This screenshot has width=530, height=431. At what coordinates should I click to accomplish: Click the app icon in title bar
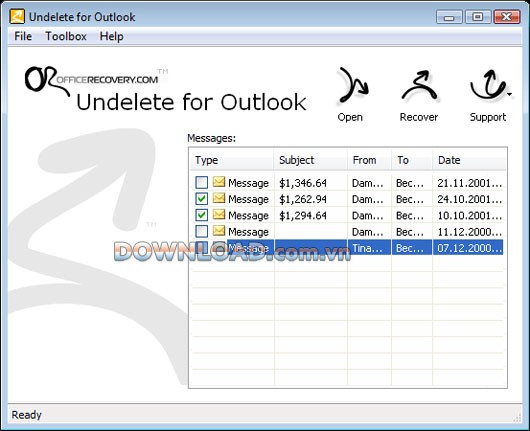point(17,17)
